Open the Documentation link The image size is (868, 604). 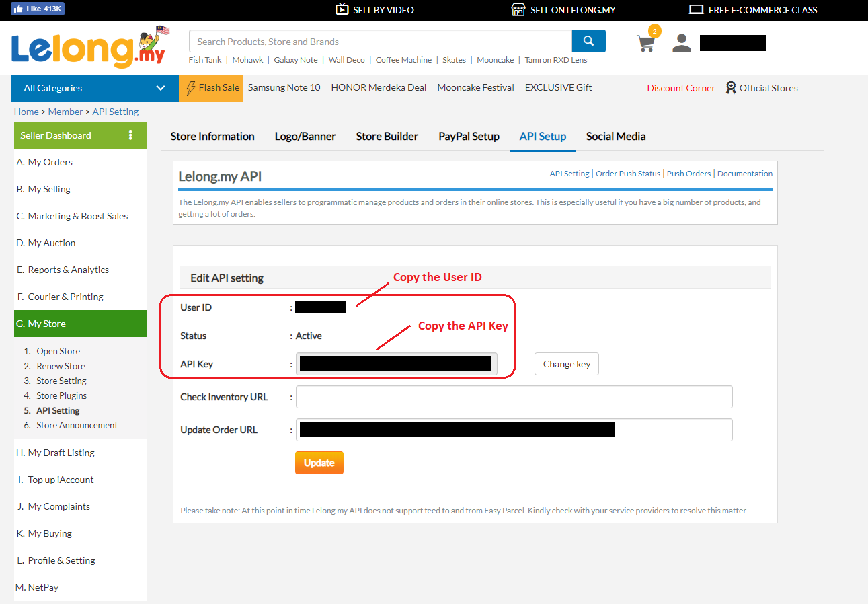744,174
